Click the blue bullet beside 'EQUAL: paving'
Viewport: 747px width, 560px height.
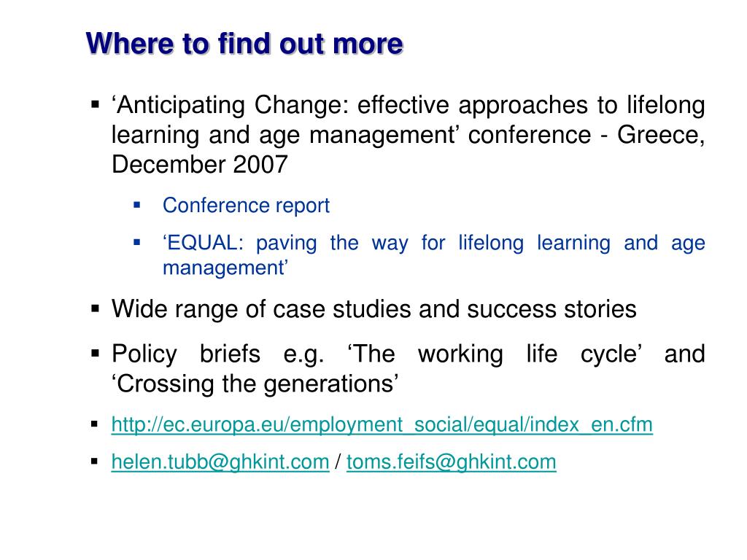pyautogui.click(x=137, y=242)
